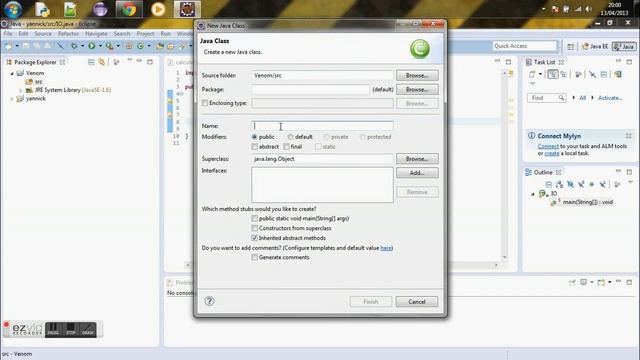Click New Task icon in Task List
The image size is (640, 360).
point(532,74)
